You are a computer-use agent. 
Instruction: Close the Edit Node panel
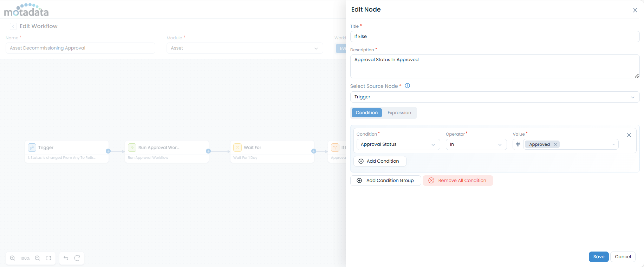pos(635,10)
